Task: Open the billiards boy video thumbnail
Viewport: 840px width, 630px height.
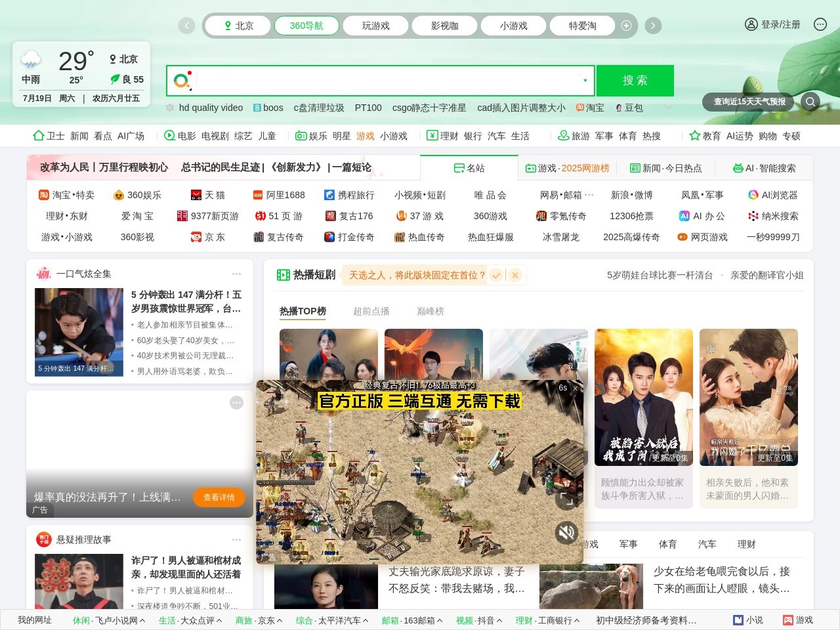Action: (x=79, y=332)
